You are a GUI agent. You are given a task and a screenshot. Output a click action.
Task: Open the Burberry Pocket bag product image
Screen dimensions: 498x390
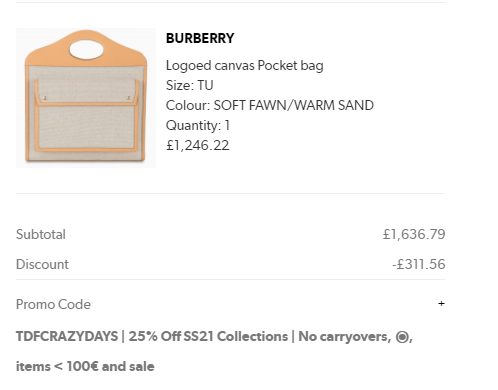86,98
